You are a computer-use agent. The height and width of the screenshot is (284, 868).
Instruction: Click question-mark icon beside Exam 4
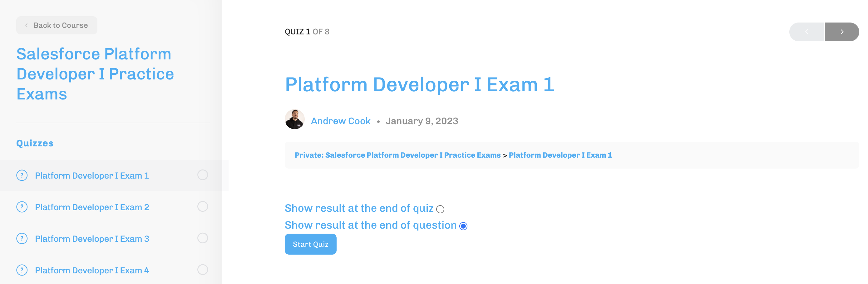[x=22, y=270]
